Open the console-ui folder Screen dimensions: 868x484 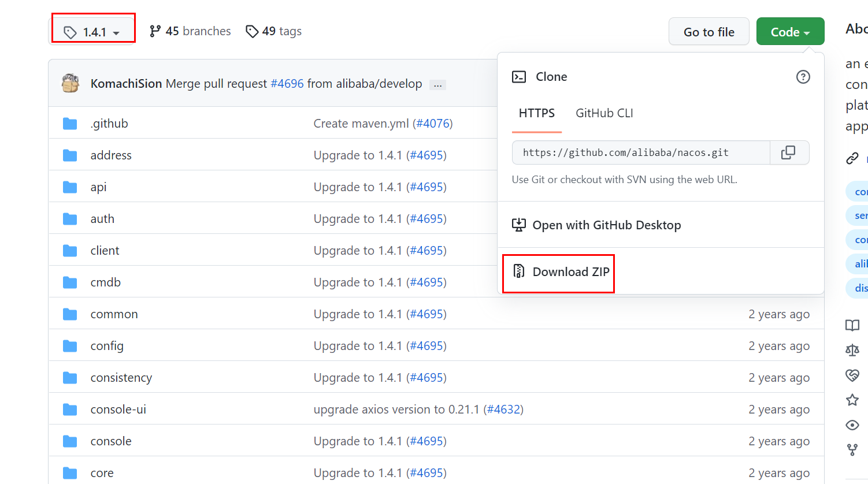click(118, 409)
